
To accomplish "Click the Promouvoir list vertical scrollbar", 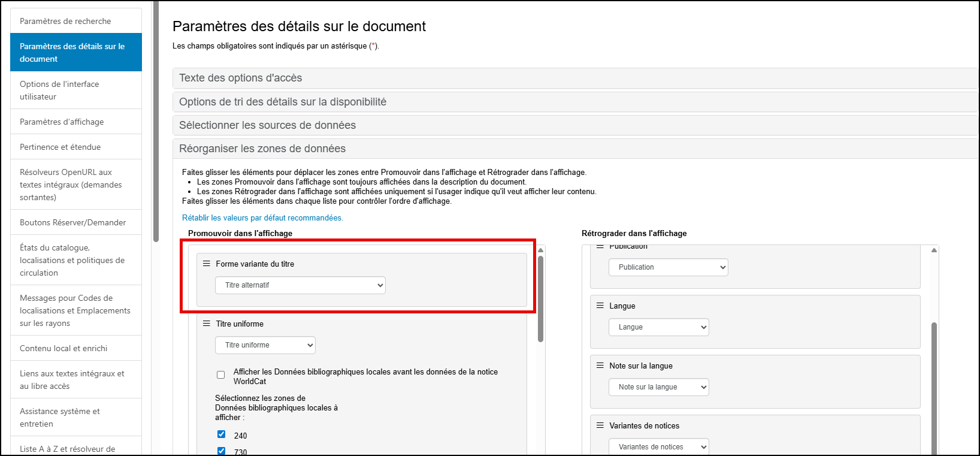I will click(540, 300).
